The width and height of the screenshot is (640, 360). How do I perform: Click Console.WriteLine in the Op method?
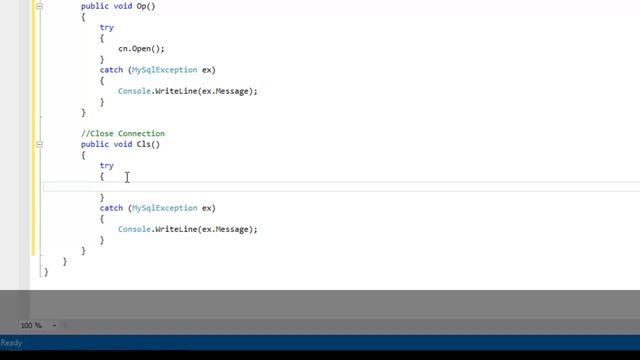pyautogui.click(x=158, y=91)
